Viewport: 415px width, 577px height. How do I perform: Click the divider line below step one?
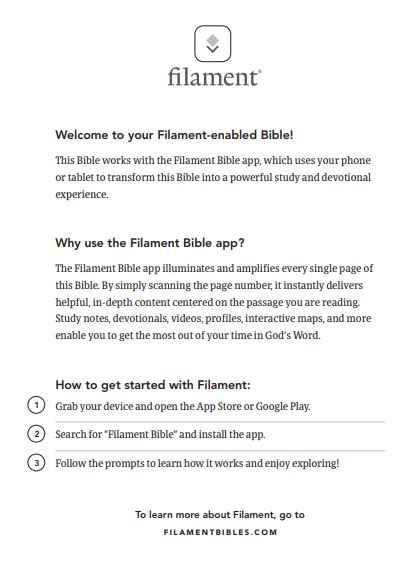220,422
